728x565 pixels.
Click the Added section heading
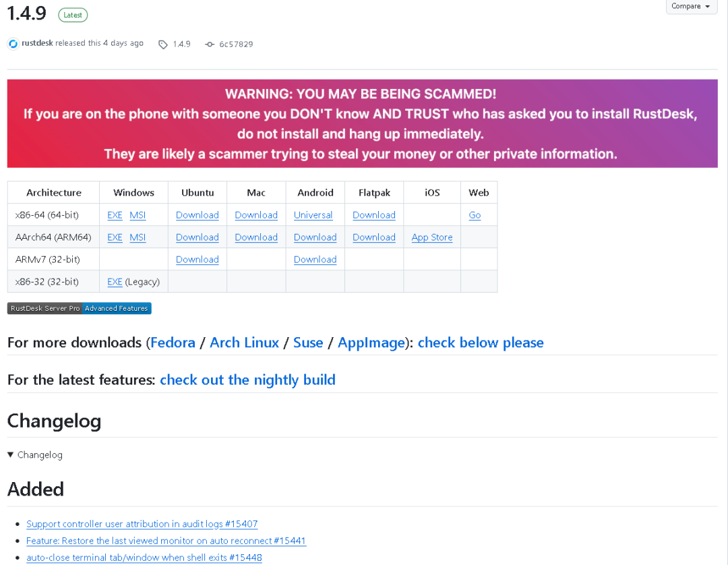36,489
